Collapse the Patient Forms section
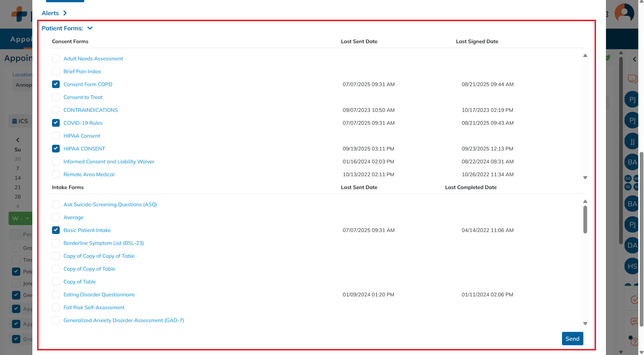 [x=90, y=28]
